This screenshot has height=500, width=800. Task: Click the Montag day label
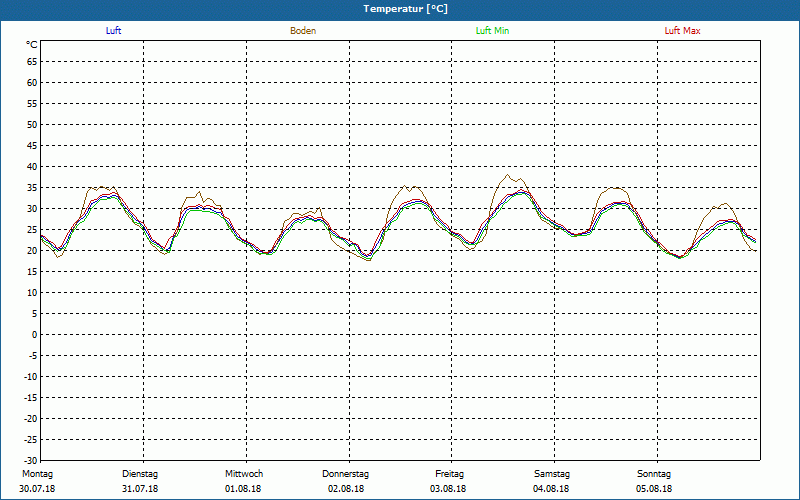37,474
